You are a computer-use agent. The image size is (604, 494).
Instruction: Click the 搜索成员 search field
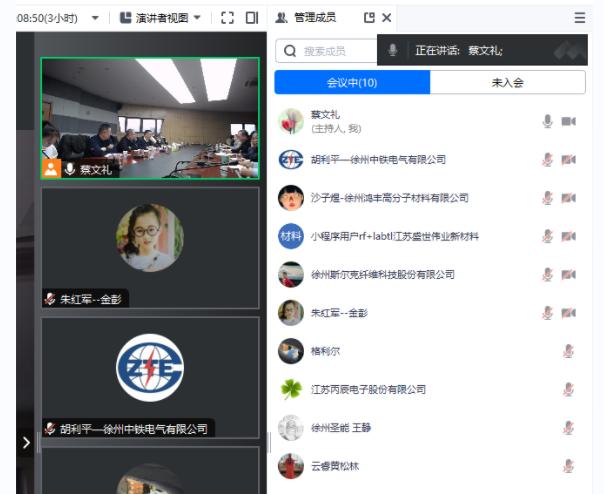326,51
